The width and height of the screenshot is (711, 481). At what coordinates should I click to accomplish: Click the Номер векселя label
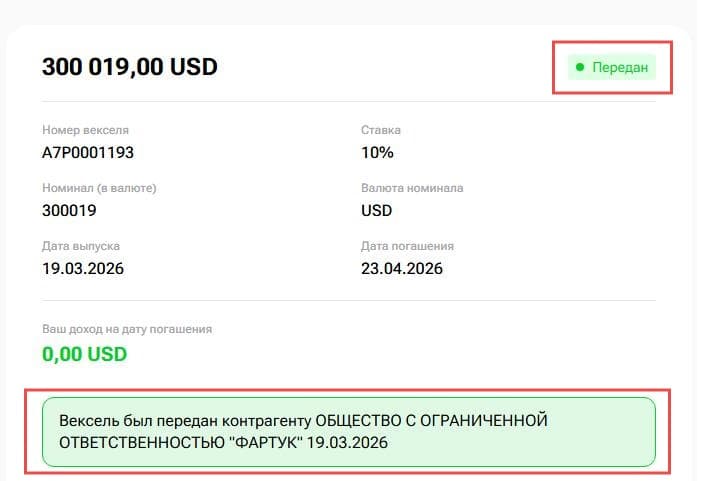click(x=85, y=131)
